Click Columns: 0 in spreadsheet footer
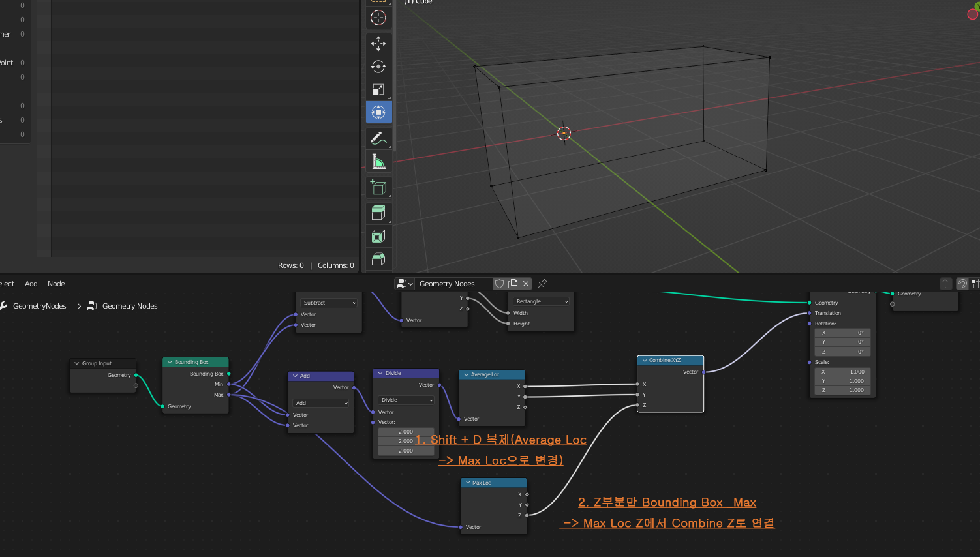 point(336,265)
